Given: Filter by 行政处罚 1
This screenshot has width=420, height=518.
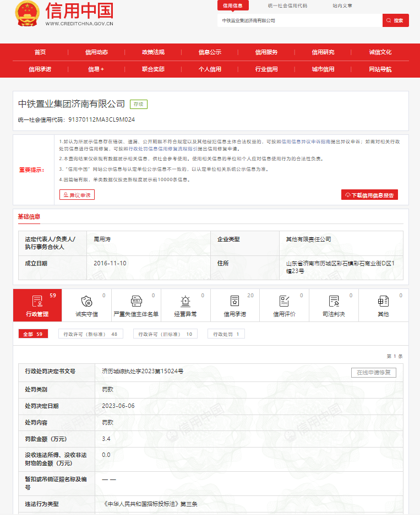Looking at the screenshot, I should click(226, 334).
